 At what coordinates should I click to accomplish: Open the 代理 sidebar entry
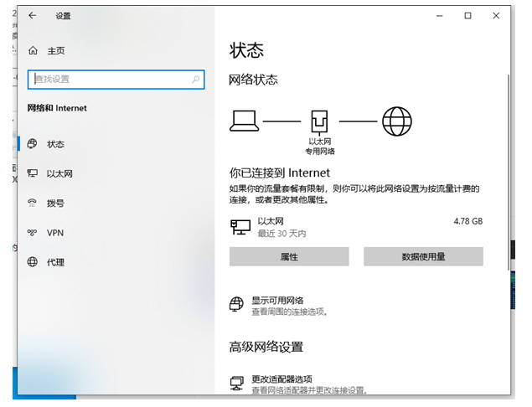pyautogui.click(x=116, y=262)
